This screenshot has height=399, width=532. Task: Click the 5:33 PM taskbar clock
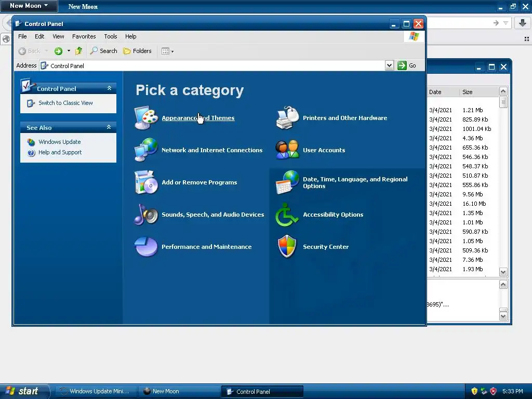tap(513, 391)
